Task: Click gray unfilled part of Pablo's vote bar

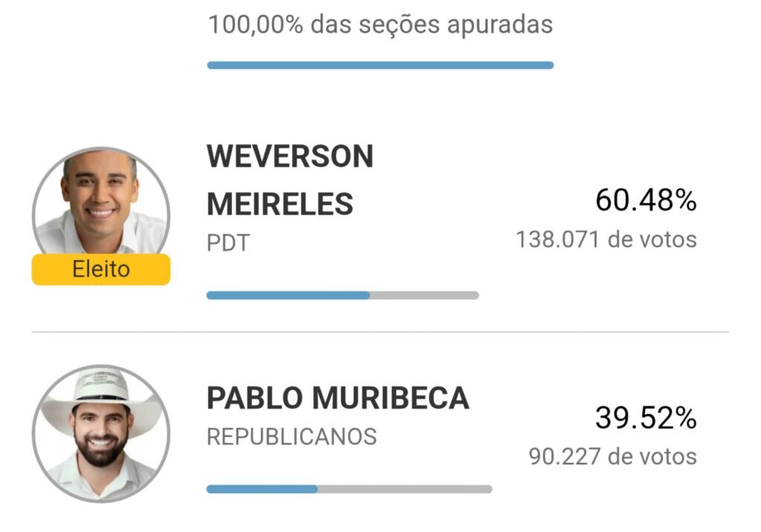Action: [405, 489]
